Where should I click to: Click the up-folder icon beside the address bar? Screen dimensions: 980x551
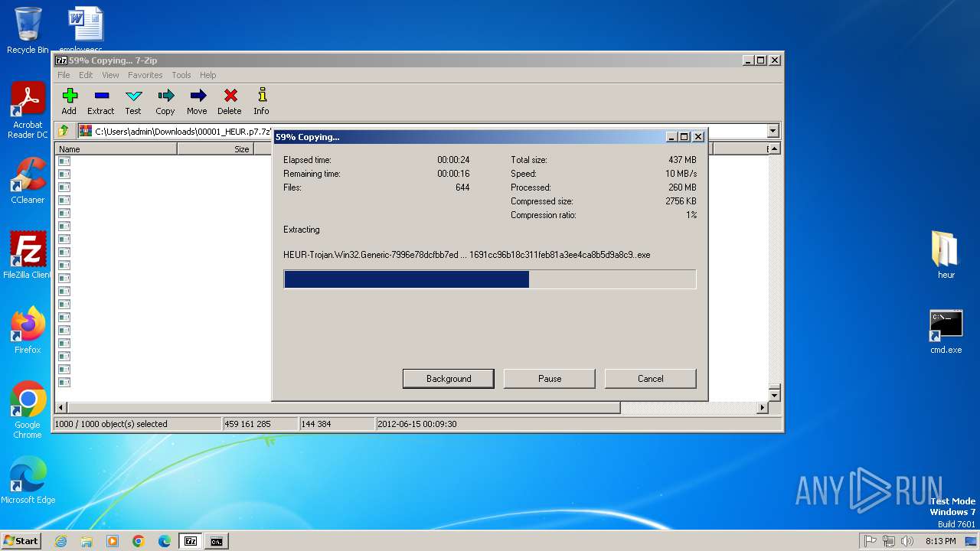[64, 131]
